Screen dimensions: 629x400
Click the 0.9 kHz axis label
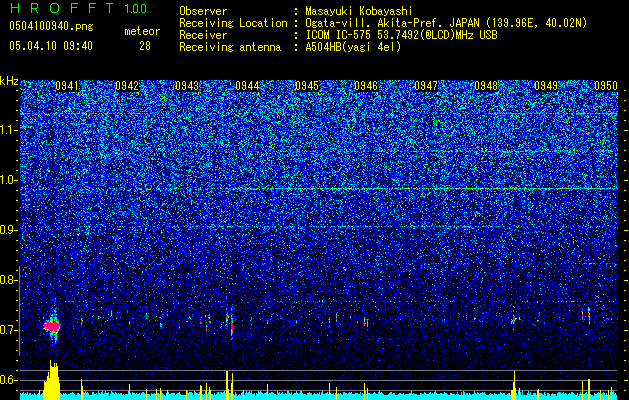point(9,230)
